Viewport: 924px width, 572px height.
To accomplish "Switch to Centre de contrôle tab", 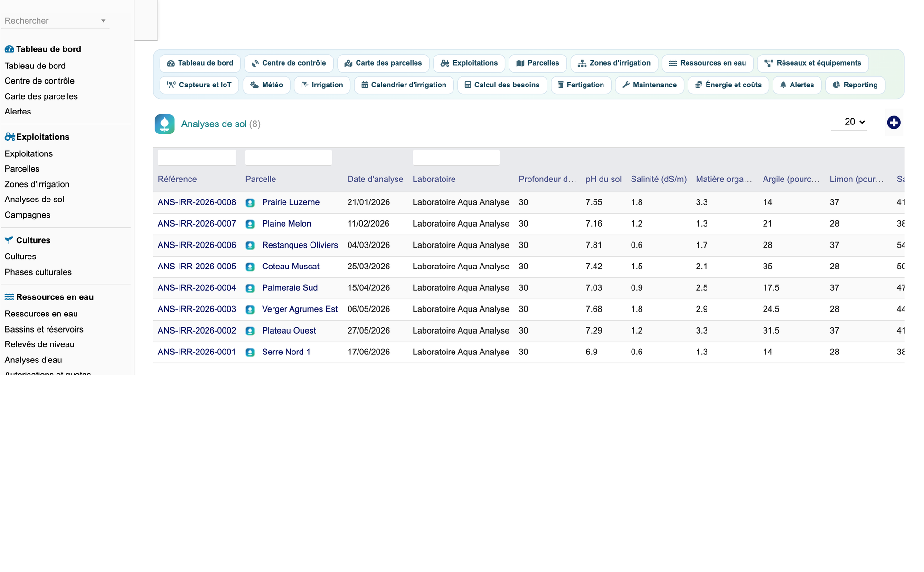I will coord(289,63).
